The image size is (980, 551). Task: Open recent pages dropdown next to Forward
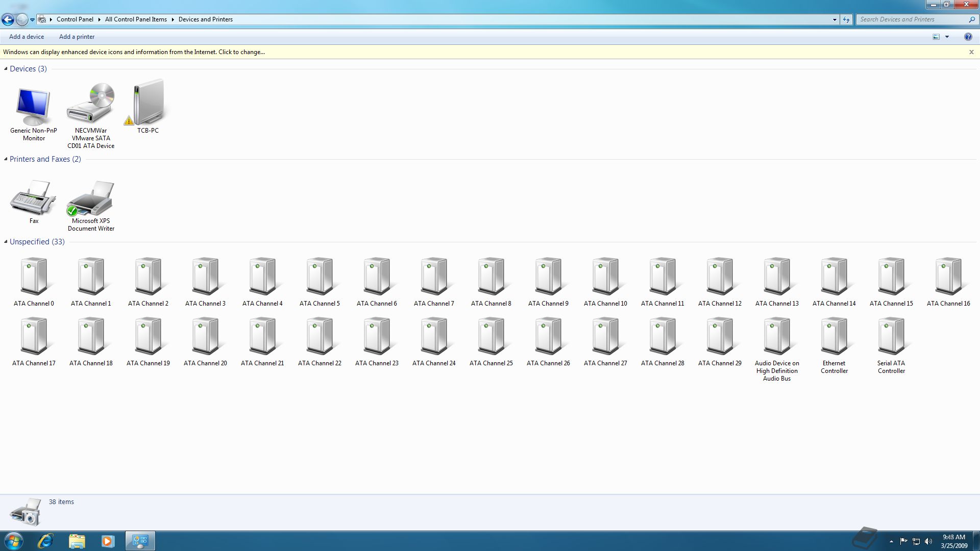pyautogui.click(x=32, y=20)
